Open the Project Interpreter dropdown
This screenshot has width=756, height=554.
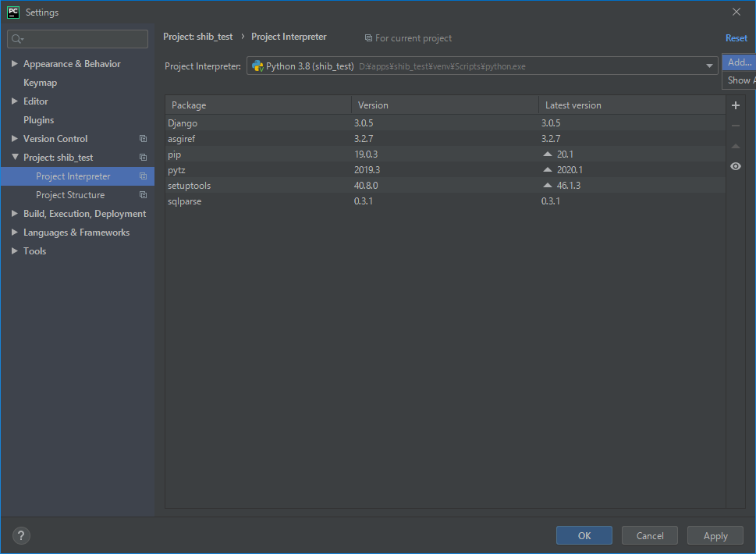(x=708, y=66)
